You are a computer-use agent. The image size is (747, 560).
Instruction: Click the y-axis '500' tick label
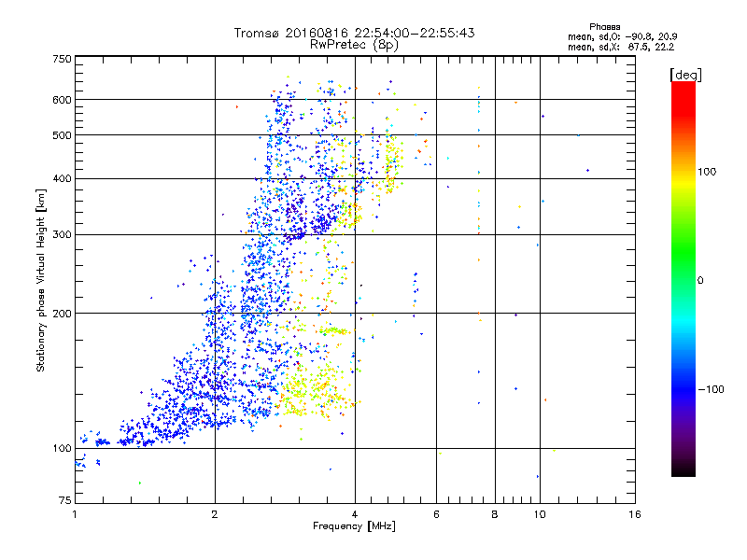(62, 135)
